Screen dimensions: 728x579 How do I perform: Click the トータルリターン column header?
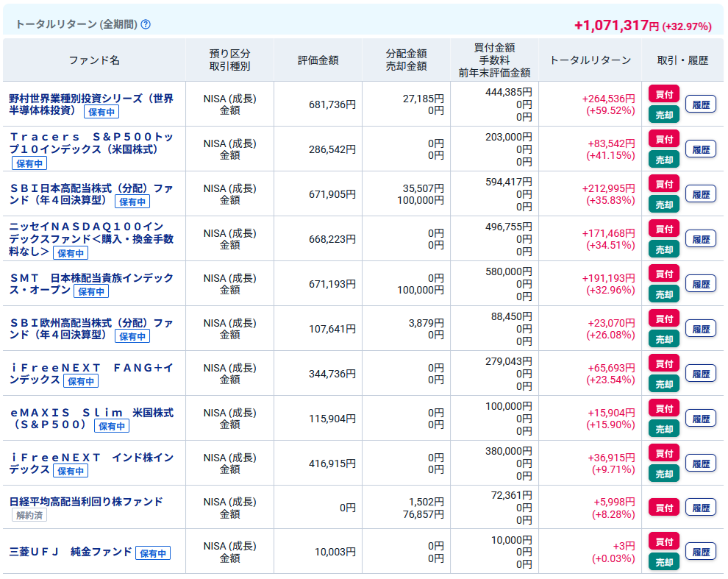(590, 60)
